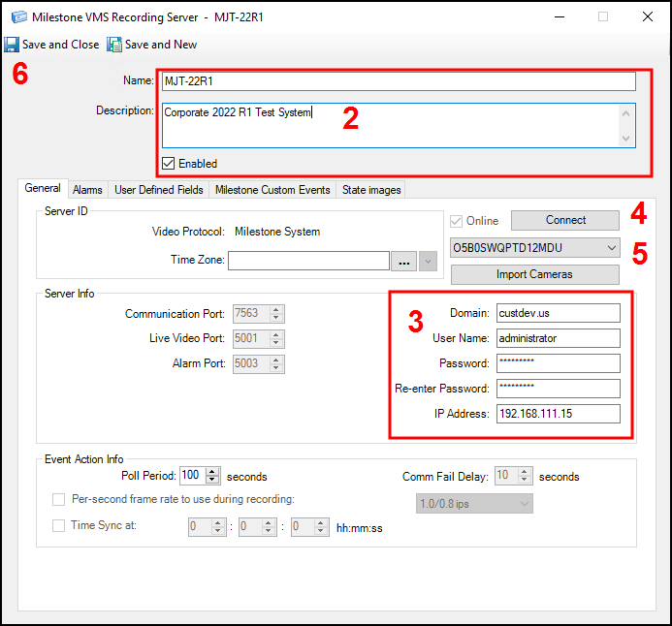The width and height of the screenshot is (672, 626).
Task: Click the Import Cameras button
Action: tap(535, 274)
